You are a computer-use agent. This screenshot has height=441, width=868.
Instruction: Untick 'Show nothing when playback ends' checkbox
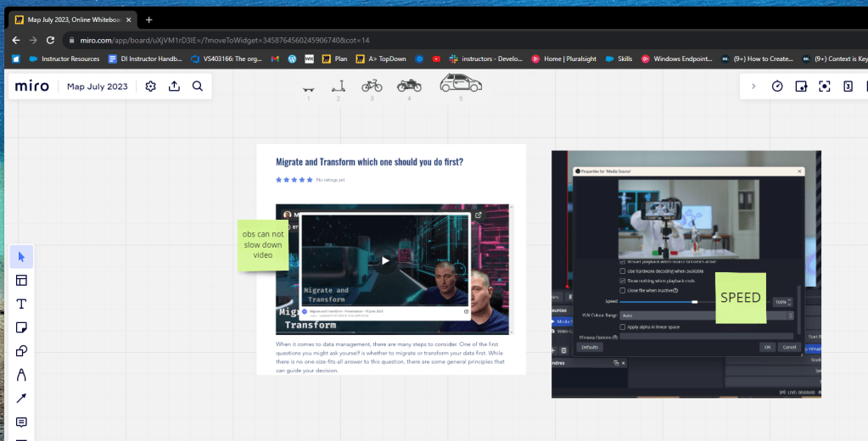[x=623, y=281]
